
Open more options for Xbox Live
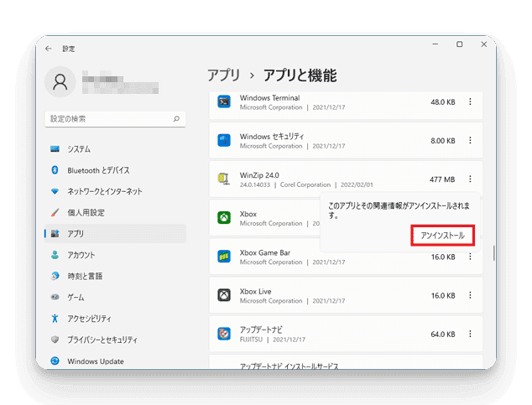(x=470, y=295)
